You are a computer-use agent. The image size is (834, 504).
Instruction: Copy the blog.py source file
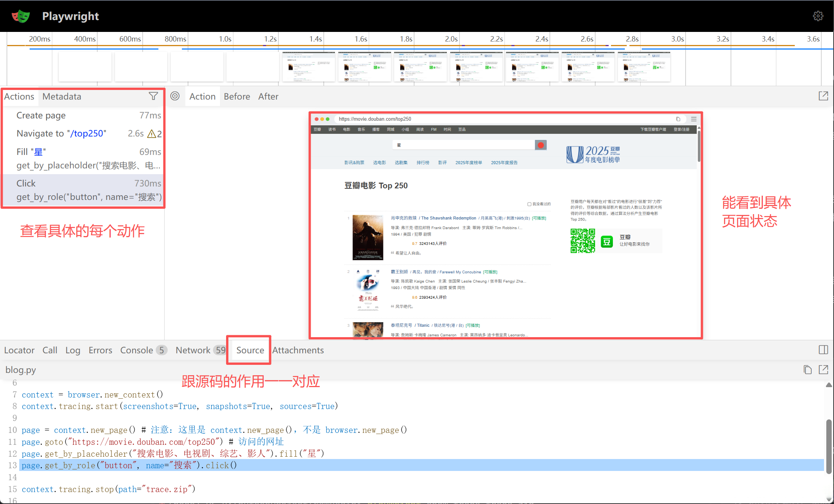[807, 370]
